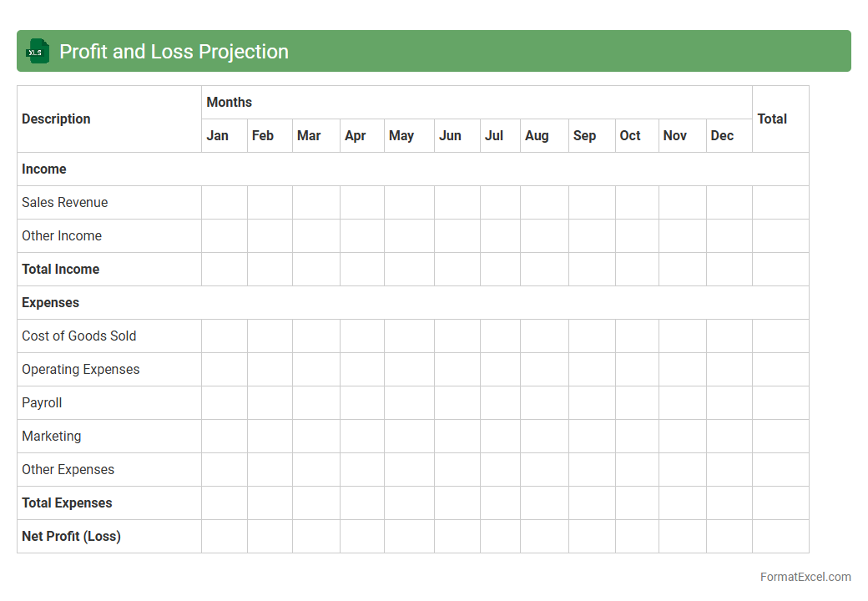Screen dimensions: 868x601
Task: Click the Sales Revenue row label
Action: [x=65, y=202]
